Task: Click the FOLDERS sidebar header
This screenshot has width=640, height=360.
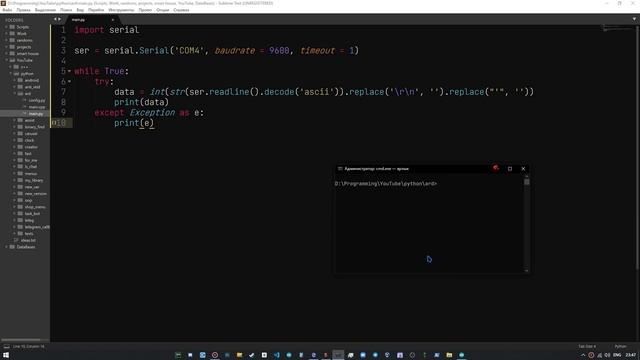Action: click(14, 20)
